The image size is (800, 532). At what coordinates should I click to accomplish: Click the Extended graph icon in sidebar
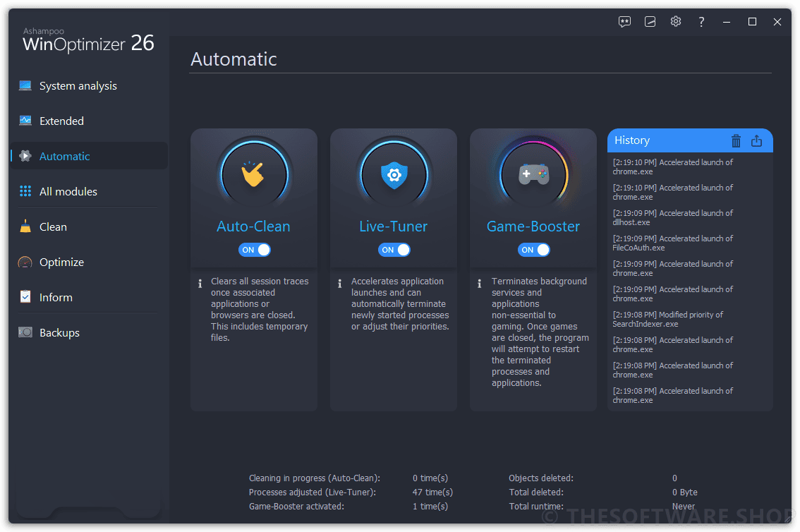tap(25, 121)
